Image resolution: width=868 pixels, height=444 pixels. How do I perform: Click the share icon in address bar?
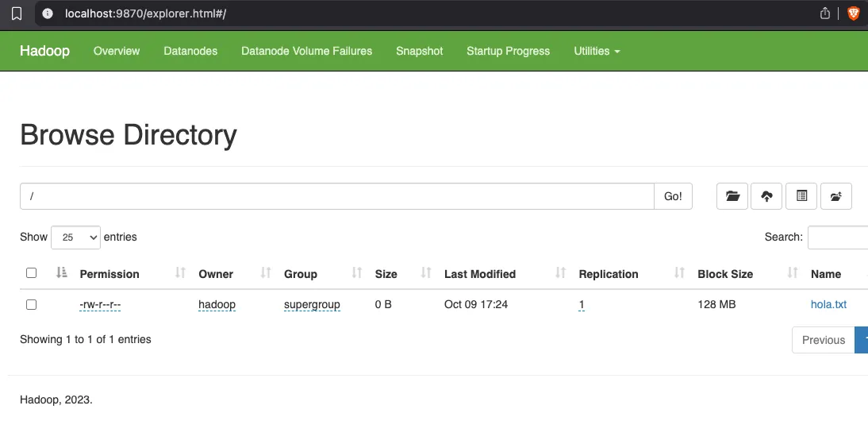tap(825, 14)
